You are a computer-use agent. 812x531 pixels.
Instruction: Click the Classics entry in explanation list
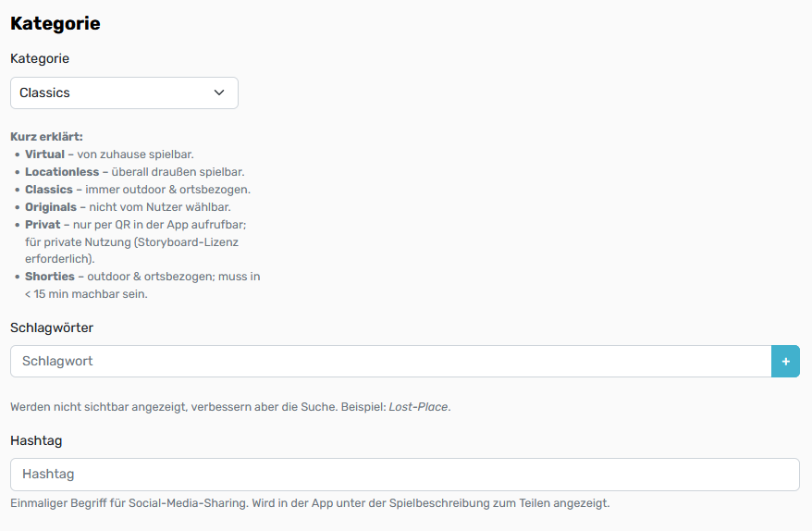point(137,190)
